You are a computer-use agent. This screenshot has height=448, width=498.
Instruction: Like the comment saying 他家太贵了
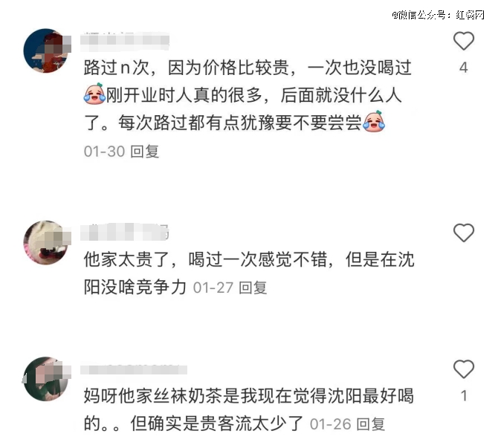(x=463, y=233)
